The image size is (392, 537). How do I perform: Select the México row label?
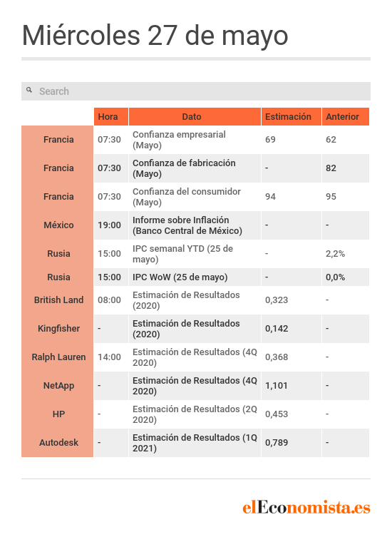[x=58, y=225]
